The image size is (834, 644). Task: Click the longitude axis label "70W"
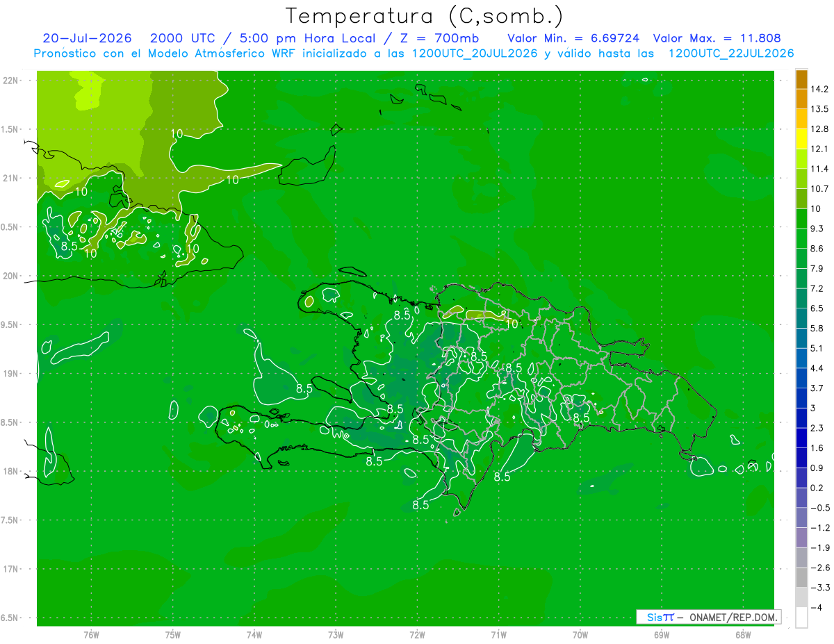click(x=580, y=635)
